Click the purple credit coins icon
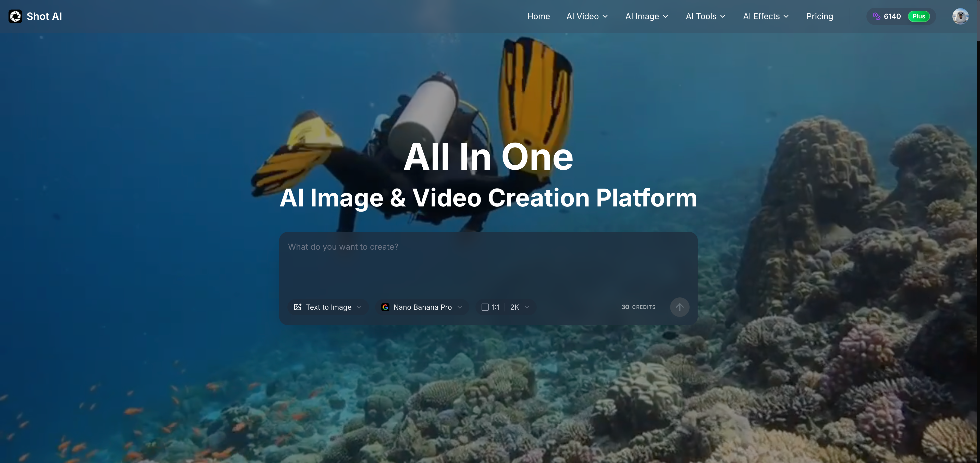980x463 pixels. click(877, 16)
